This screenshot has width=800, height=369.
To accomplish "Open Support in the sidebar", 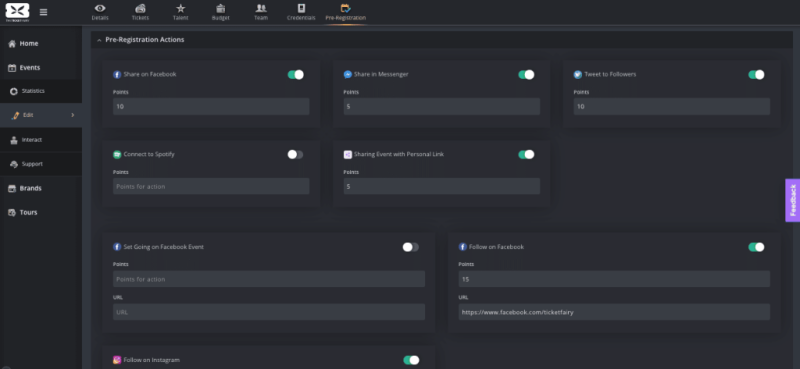I will (41, 164).
